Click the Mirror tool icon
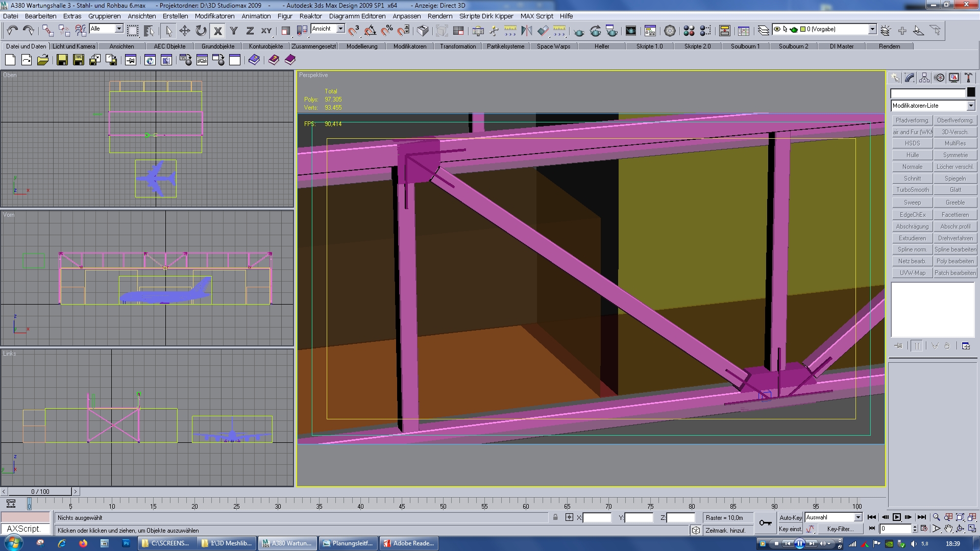Screen dimensions: 980x551 [526, 31]
